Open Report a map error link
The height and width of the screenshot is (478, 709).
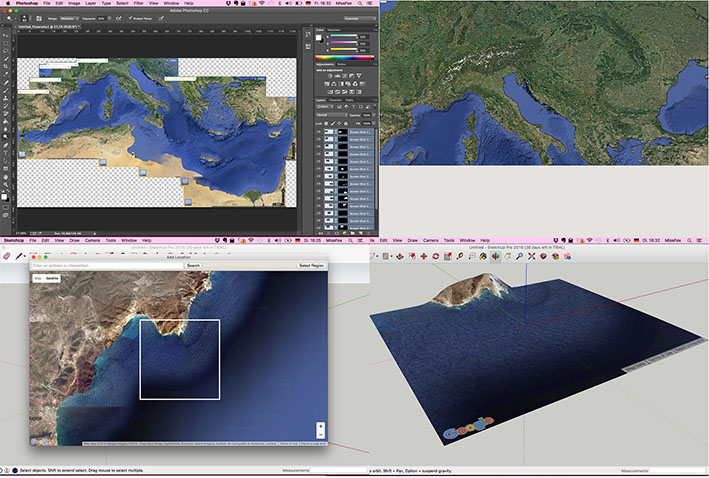pyautogui.click(x=313, y=444)
